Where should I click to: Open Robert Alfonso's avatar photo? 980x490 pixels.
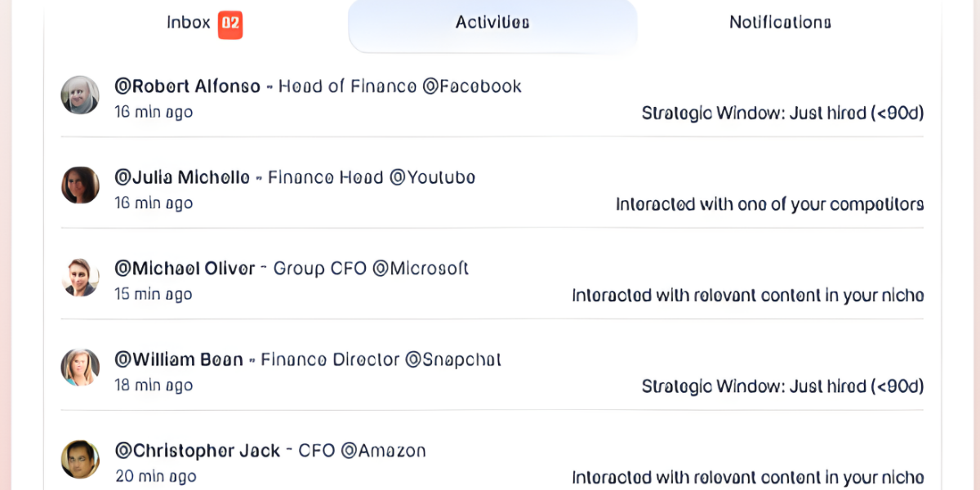80,96
